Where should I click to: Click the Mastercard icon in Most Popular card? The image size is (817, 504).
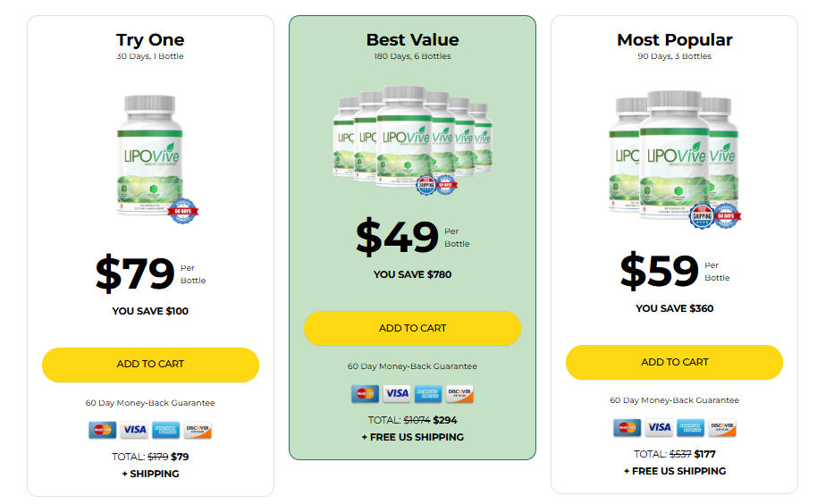[627, 427]
